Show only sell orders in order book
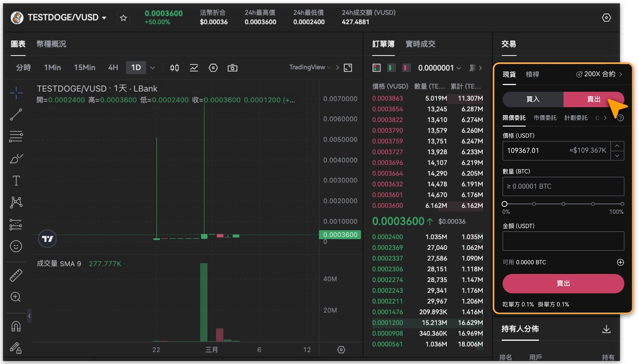This screenshot has width=638, height=364. [x=406, y=68]
